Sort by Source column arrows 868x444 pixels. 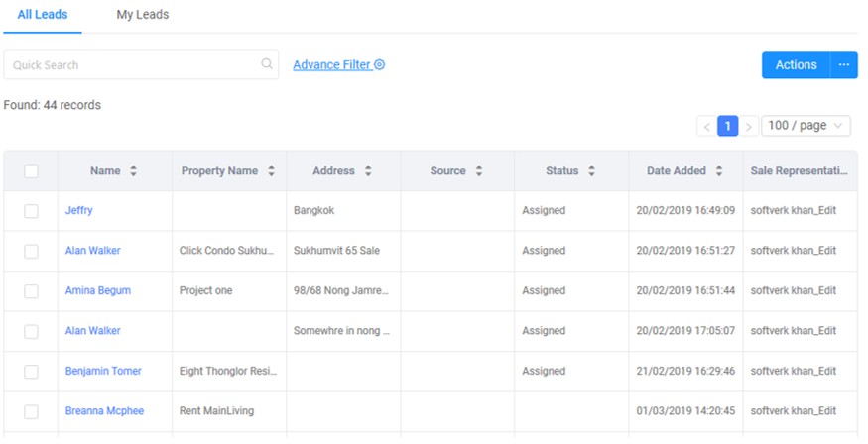(x=479, y=171)
